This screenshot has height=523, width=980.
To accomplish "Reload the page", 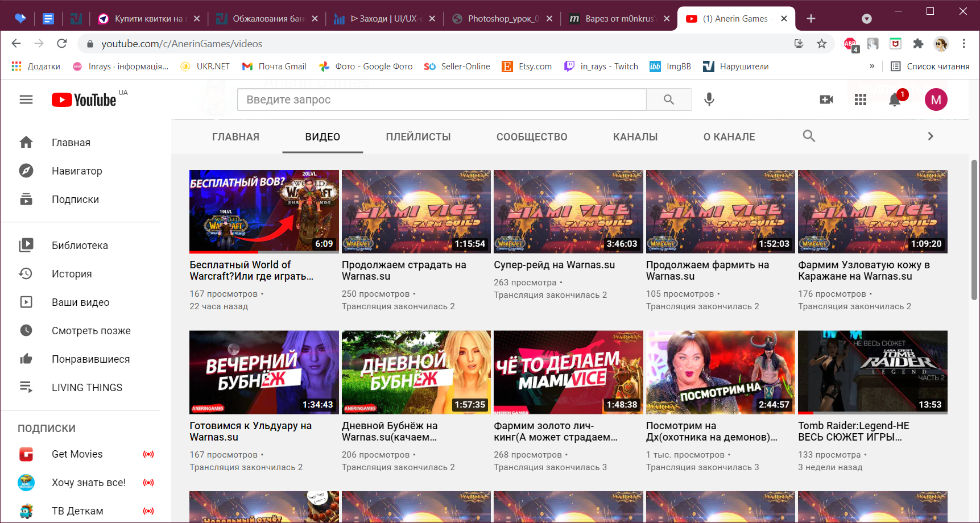I will pos(62,44).
